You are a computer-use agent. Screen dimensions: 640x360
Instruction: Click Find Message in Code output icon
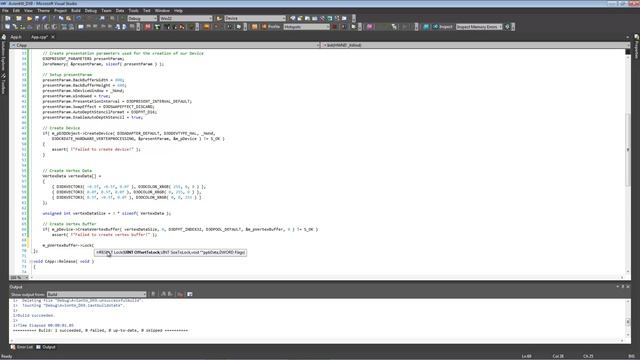pyautogui.click(x=153, y=294)
